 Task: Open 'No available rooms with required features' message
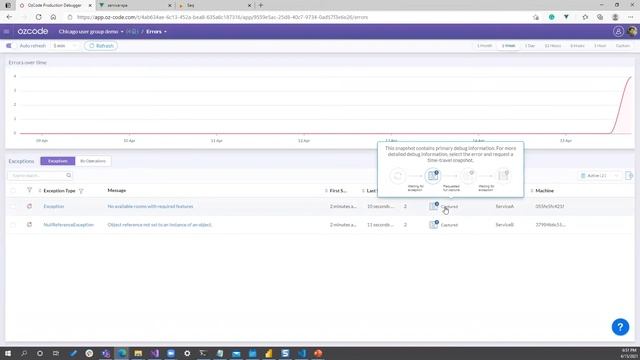150,207
